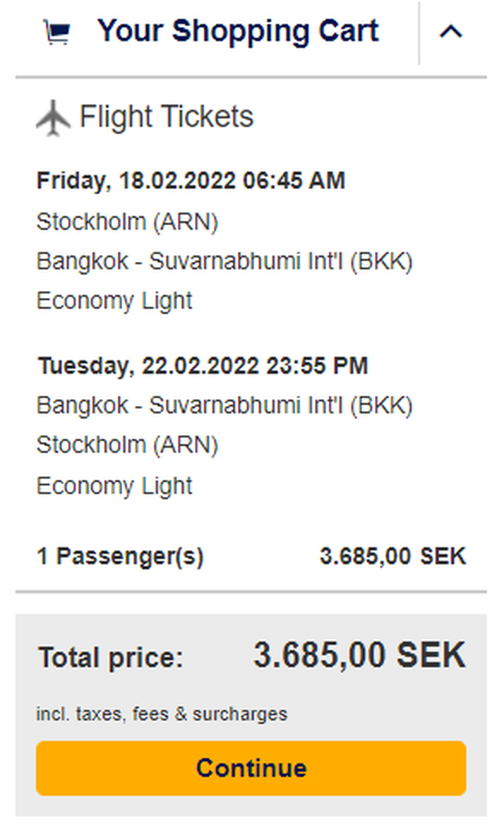Collapse the shopping cart with the chevron

pos(451,32)
